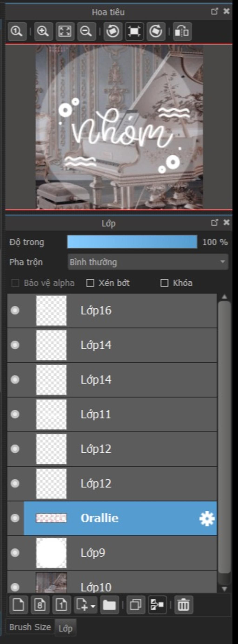Switch to the Lớp tab at bottom
The height and width of the screenshot is (644, 238).
[x=65, y=628]
